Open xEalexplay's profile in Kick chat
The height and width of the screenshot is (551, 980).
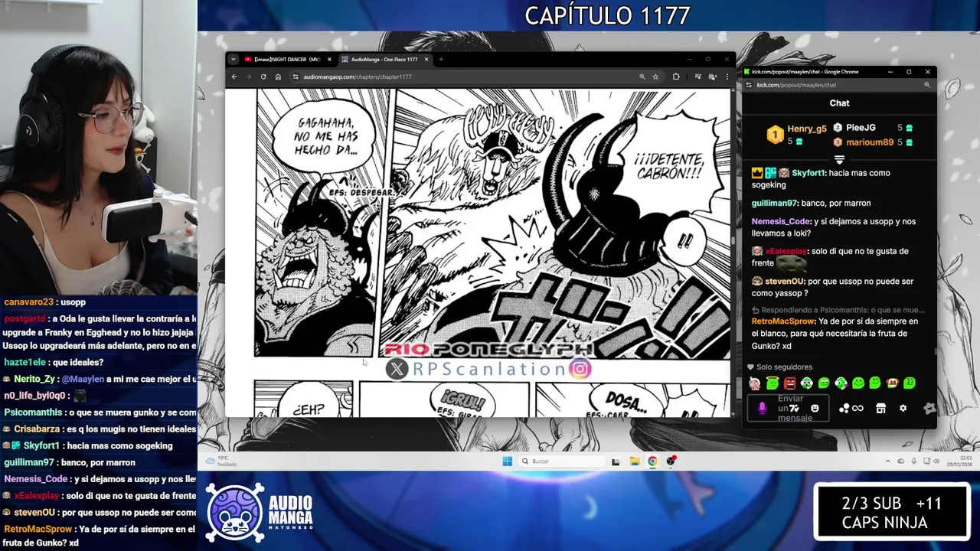pyautogui.click(x=786, y=251)
